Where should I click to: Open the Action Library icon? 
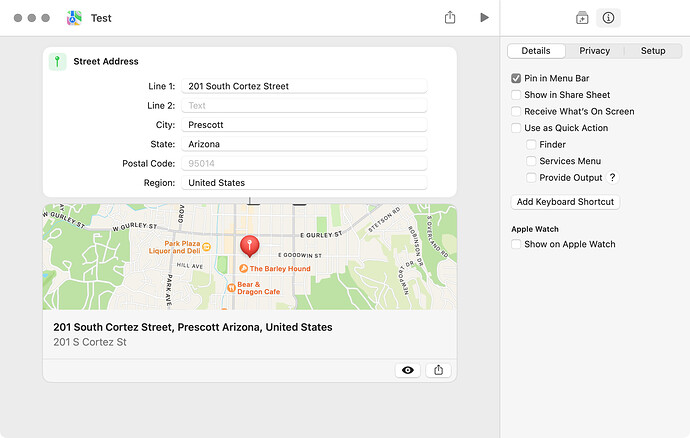pos(582,18)
